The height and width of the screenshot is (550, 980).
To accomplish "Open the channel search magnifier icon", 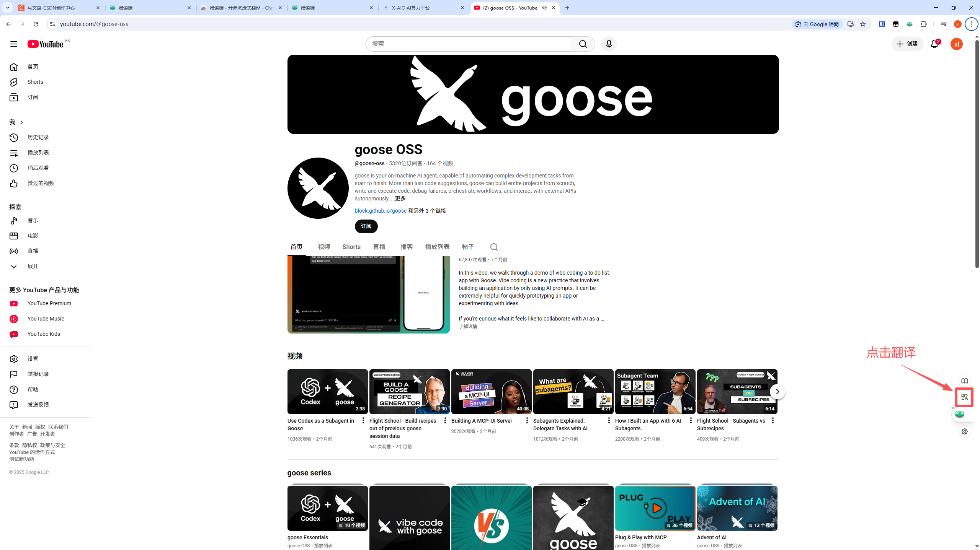I will point(494,247).
